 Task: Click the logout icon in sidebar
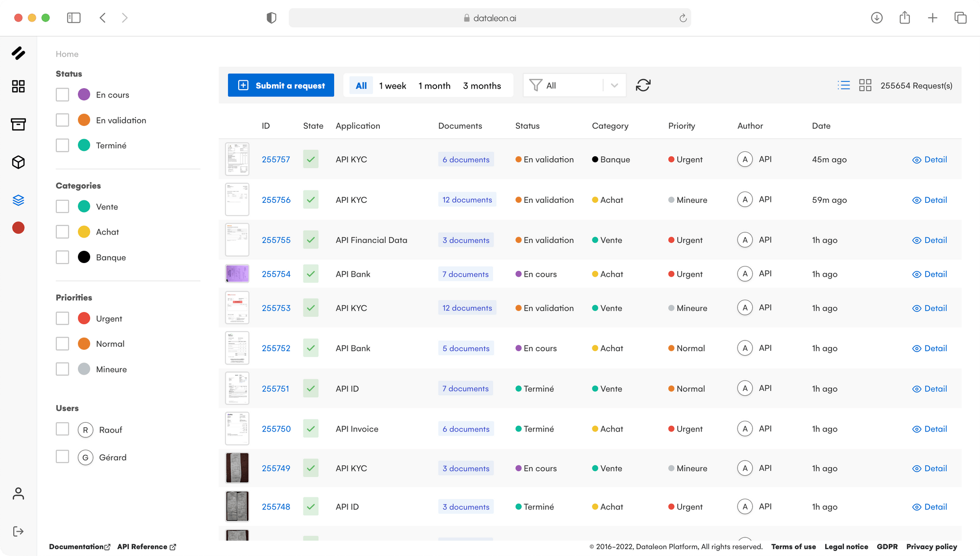[18, 532]
